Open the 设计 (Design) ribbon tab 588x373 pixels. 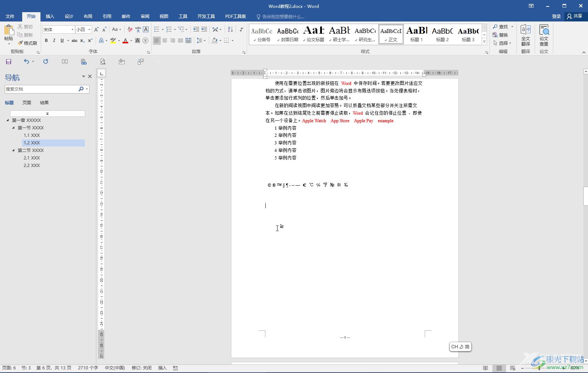(69, 16)
